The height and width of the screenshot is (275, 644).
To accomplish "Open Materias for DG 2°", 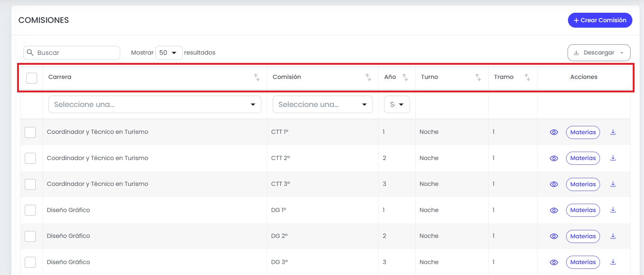I will pos(583,236).
